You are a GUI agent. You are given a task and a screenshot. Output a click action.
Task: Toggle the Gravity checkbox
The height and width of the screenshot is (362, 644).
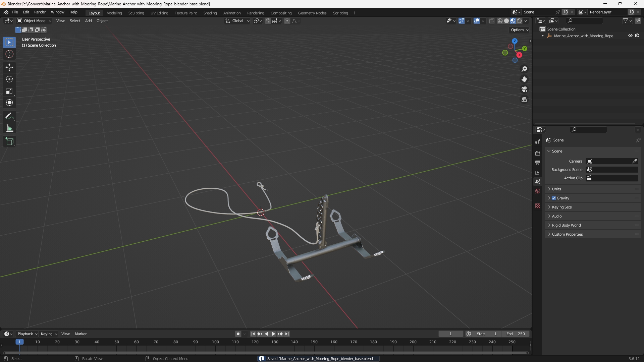[x=554, y=198]
